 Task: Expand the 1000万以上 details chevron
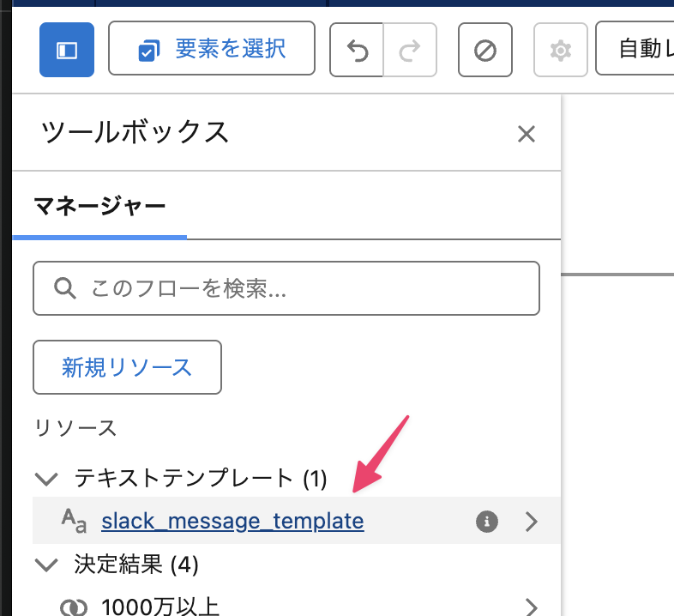tap(532, 607)
